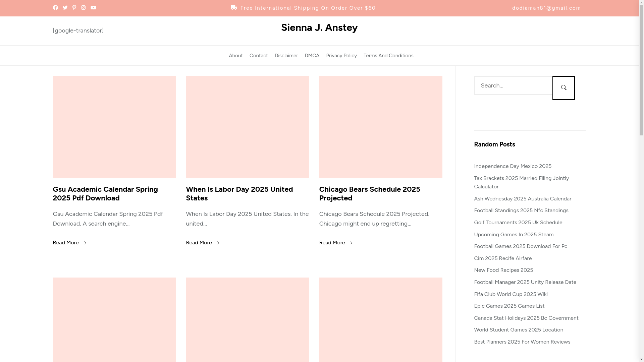Open Upcoming Games In 2025 Steam link
Screen dimensions: 644x362
[x=514, y=235]
